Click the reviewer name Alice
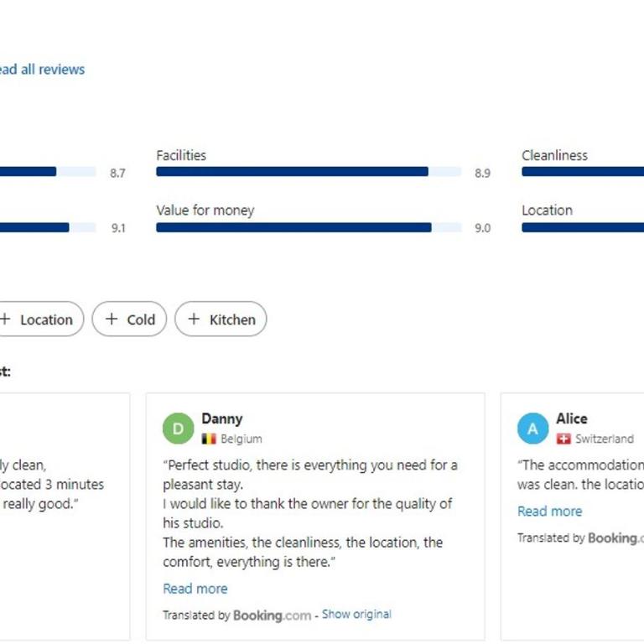The image size is (644, 644). tap(572, 418)
